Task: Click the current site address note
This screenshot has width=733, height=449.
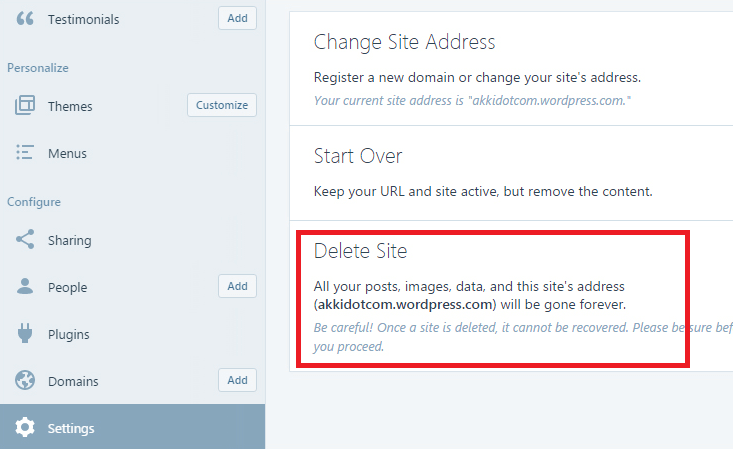Action: click(x=472, y=101)
